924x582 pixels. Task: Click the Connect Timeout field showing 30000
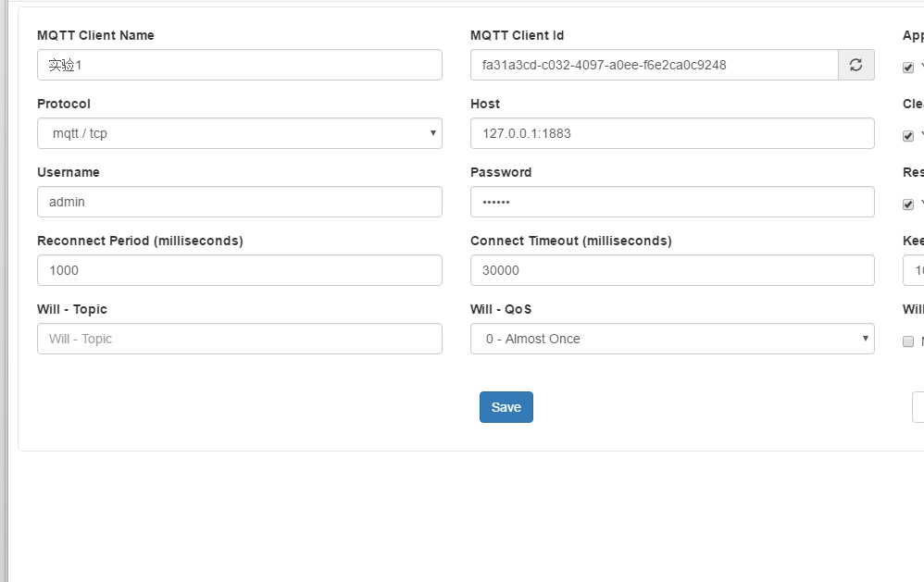point(671,270)
